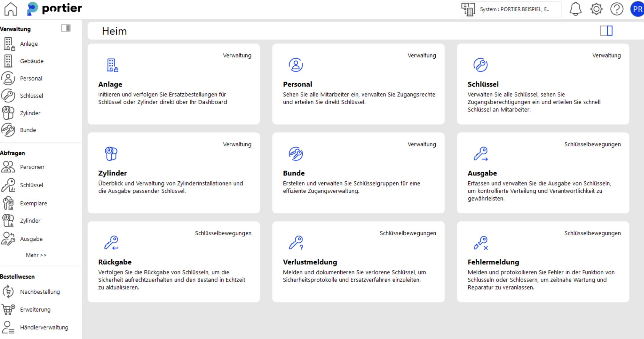This screenshot has height=339, width=644.
Task: Open Nachbestellung in Bestellwesen section
Action: (x=40, y=292)
